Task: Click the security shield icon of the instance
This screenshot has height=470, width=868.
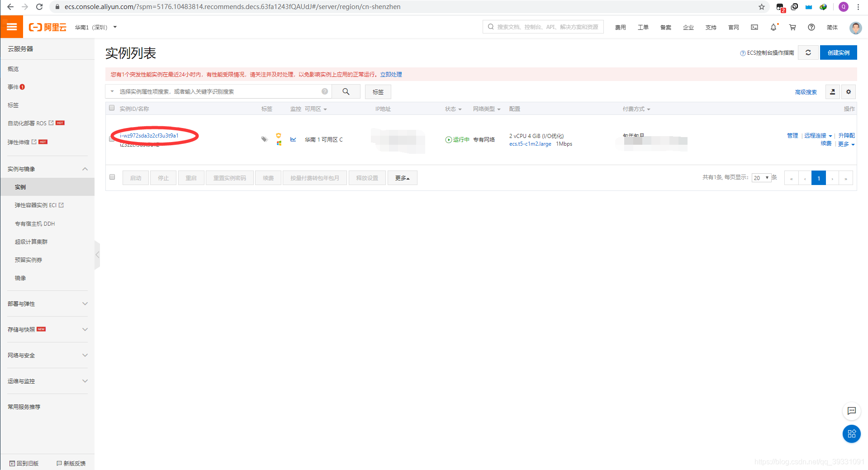Action: tap(279, 135)
